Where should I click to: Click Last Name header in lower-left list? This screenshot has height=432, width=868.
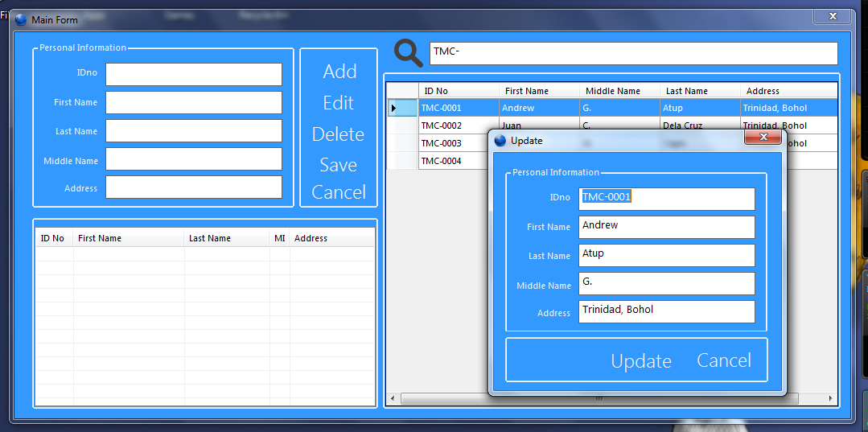(x=227, y=238)
